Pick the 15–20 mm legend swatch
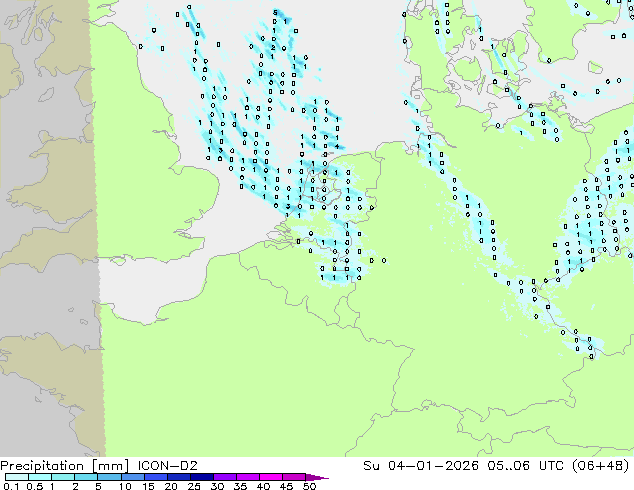Image resolution: width=634 pixels, height=490 pixels. point(155,477)
